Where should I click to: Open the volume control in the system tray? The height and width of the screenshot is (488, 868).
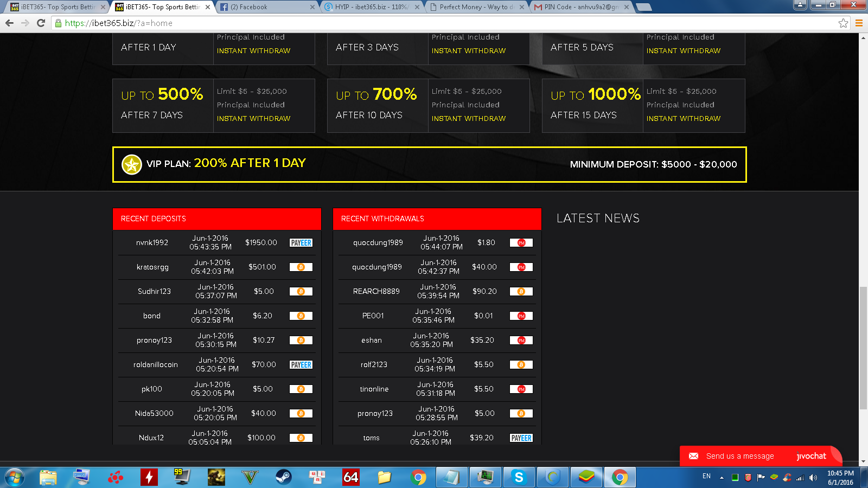(x=813, y=478)
